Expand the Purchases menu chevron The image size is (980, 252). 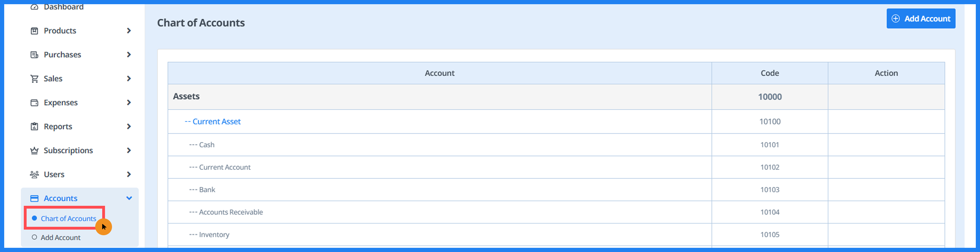[x=129, y=55]
